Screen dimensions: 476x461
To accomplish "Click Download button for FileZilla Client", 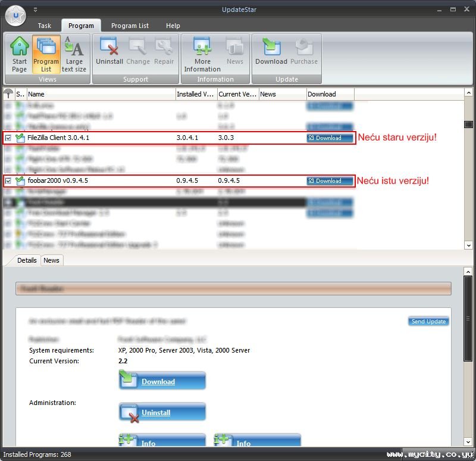I will point(330,138).
